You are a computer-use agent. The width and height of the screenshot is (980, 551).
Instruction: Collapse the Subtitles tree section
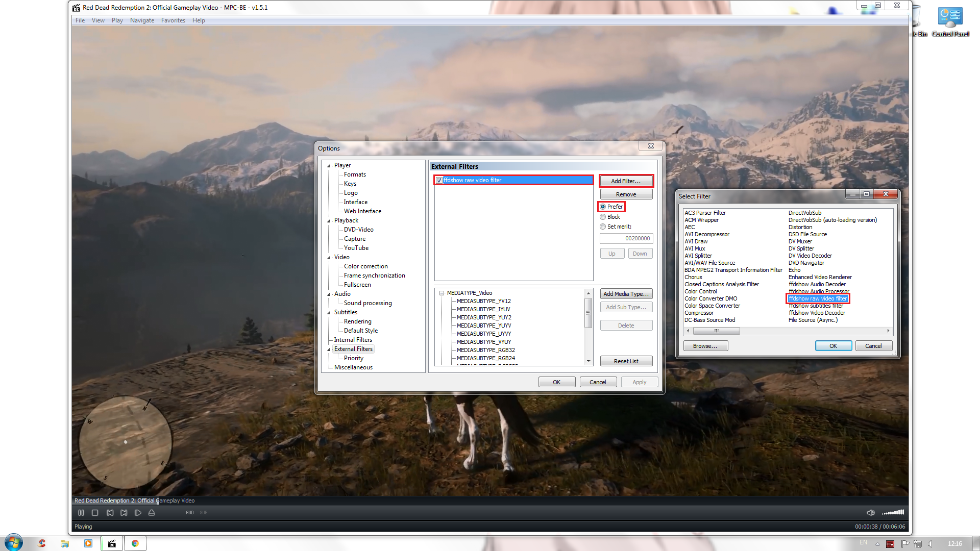(329, 313)
